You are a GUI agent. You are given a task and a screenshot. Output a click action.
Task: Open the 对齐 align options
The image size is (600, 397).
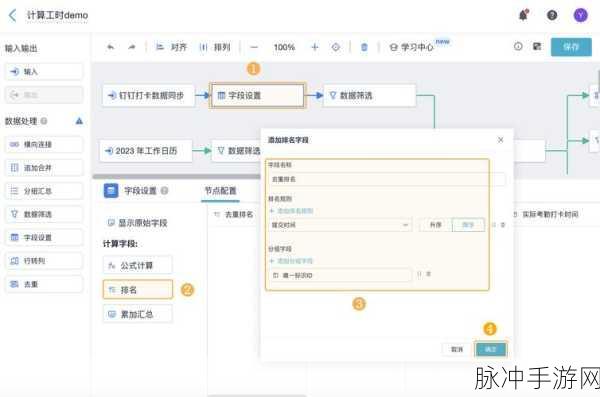171,47
